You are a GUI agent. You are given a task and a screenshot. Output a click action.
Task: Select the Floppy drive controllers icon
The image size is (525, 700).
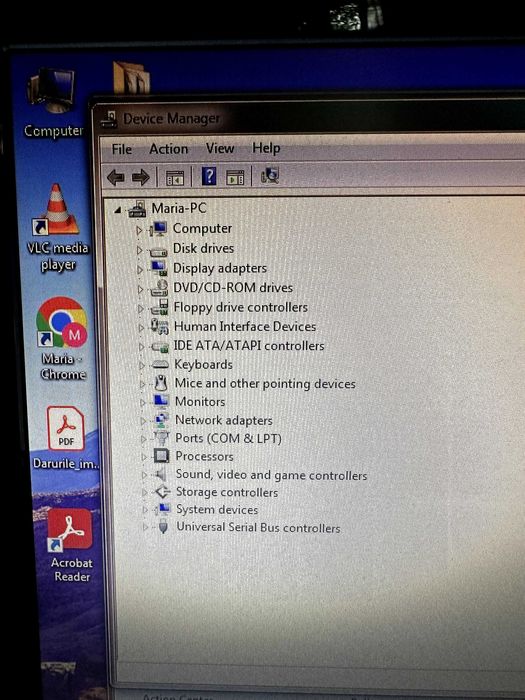point(159,307)
